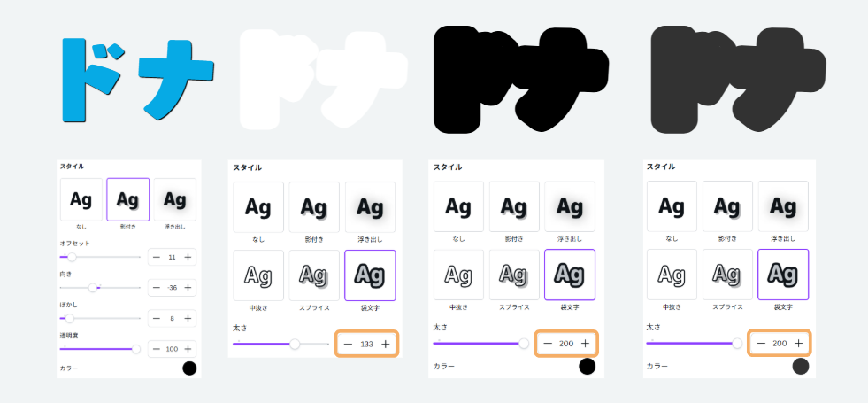This screenshot has height=403, width=868.
Task: Pick 中抜き style in the black-swatch panel
Action: [x=458, y=275]
